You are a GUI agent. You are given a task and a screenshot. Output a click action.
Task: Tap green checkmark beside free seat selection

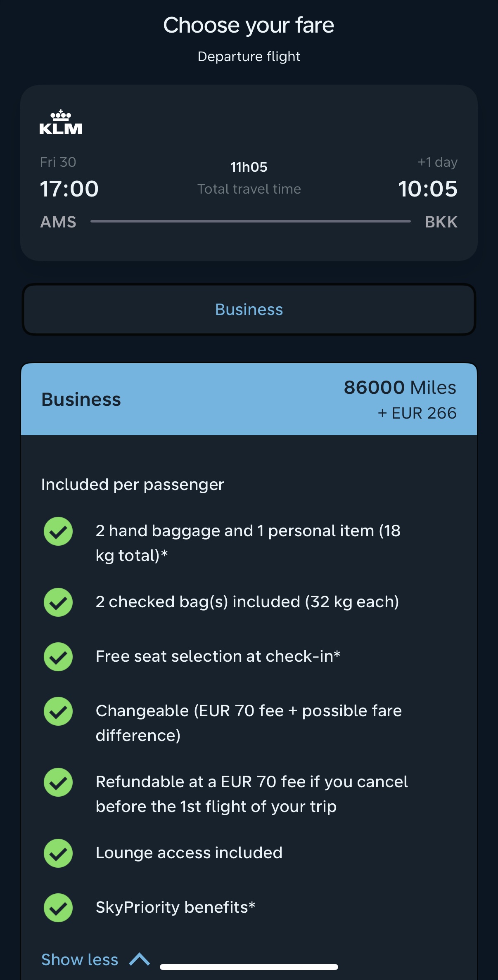tap(58, 657)
